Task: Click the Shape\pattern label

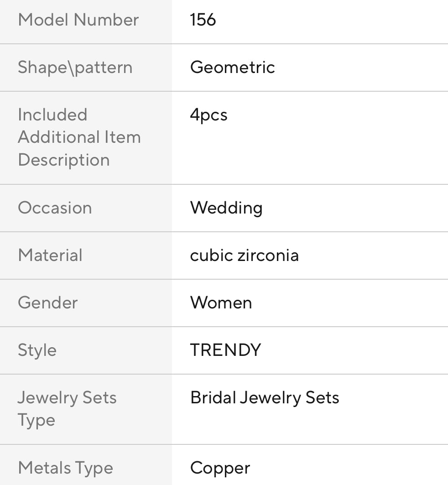Action: (75, 68)
